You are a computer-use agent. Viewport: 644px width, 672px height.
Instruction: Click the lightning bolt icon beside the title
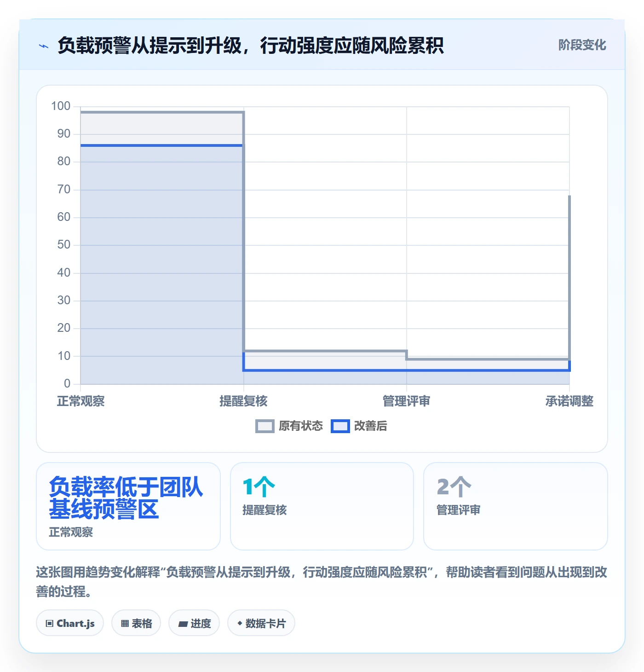[x=44, y=46]
